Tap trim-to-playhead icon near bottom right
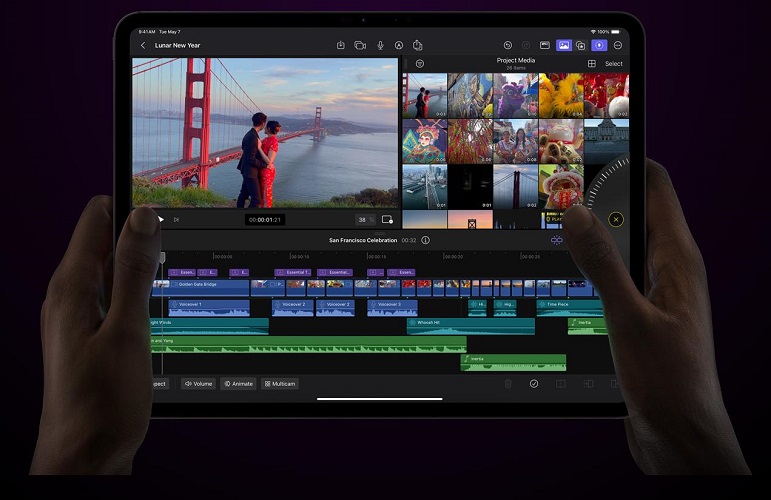This screenshot has height=500, width=771. tap(588, 383)
